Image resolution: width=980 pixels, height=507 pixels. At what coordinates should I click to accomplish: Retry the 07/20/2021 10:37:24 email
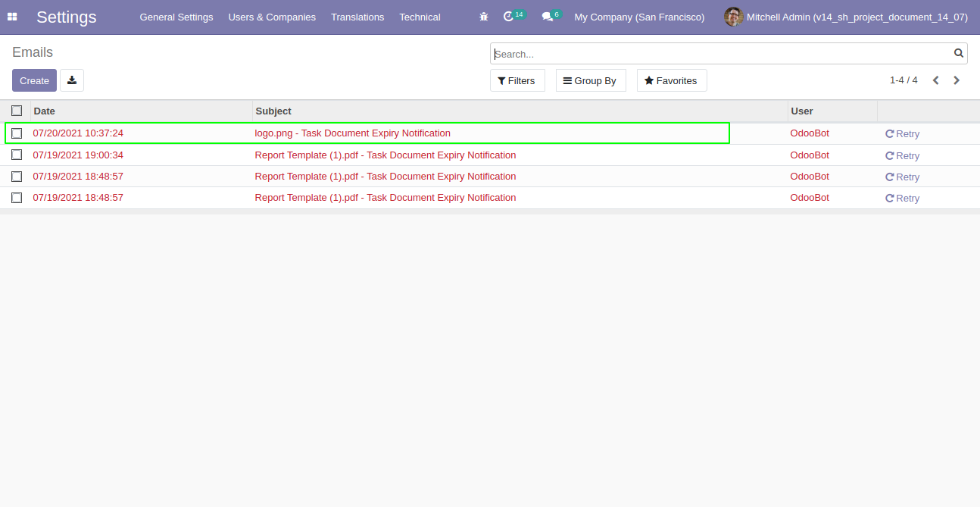point(902,133)
